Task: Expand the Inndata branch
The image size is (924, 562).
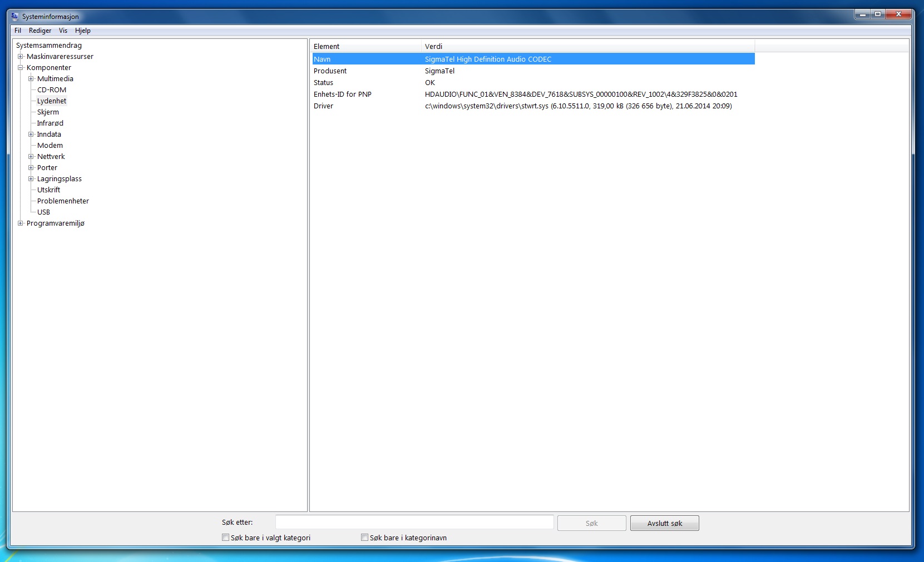Action: (x=31, y=135)
